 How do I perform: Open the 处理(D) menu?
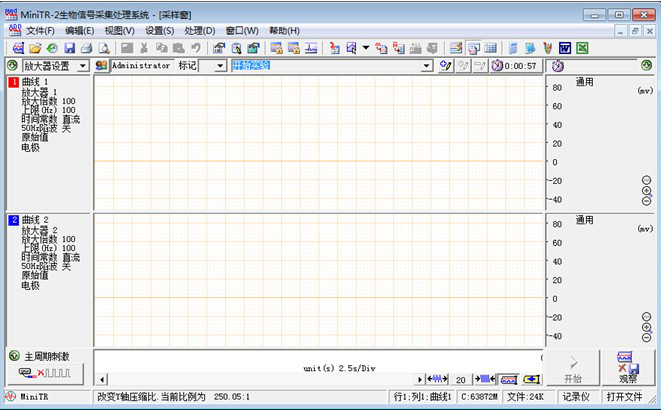(200, 31)
